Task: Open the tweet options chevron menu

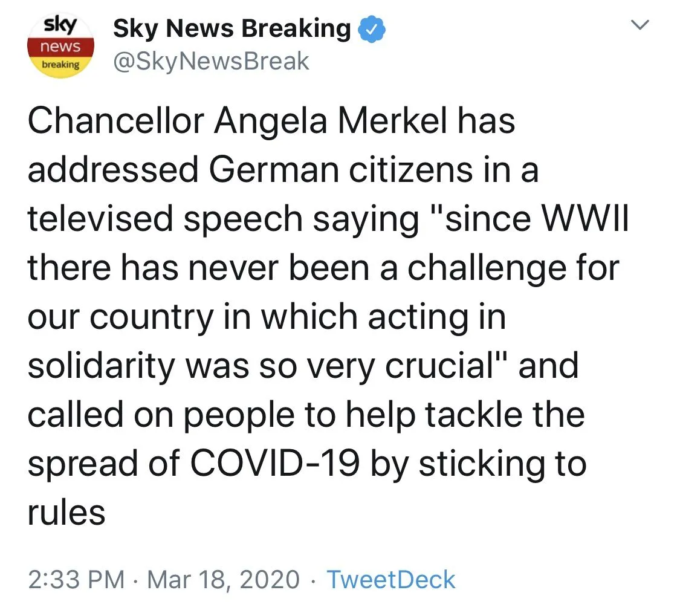Action: 639,26
